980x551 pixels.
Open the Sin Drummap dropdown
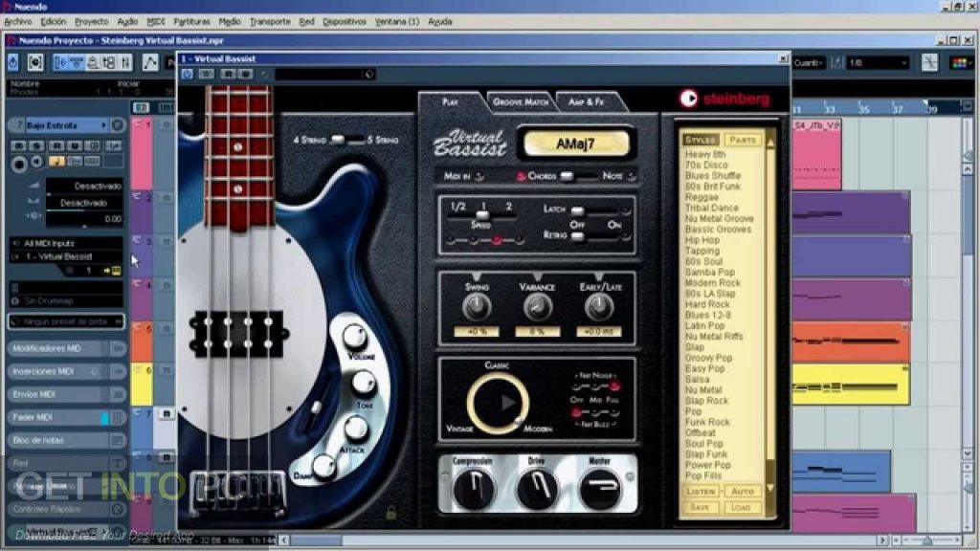pyautogui.click(x=66, y=301)
